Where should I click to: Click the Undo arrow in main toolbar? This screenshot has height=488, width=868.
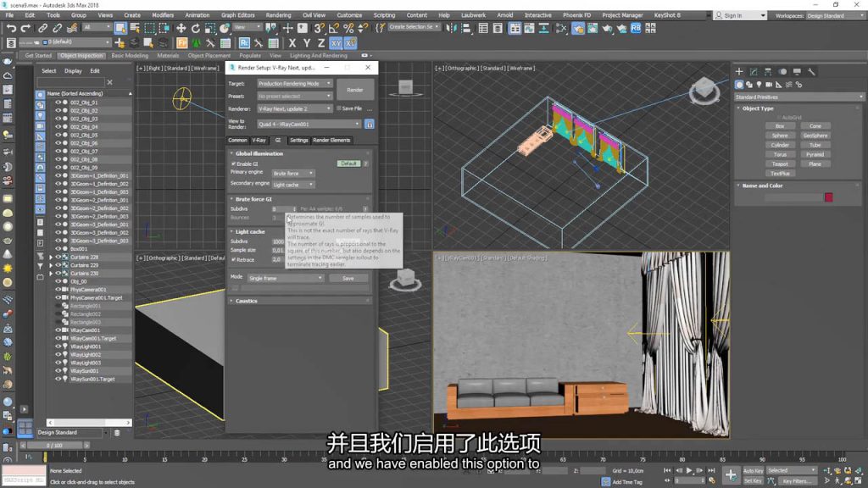[x=11, y=28]
